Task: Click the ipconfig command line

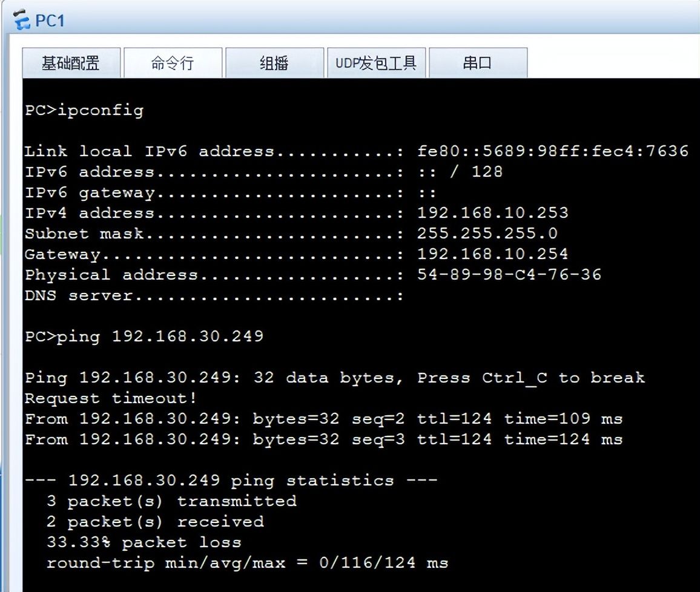Action: (84, 110)
